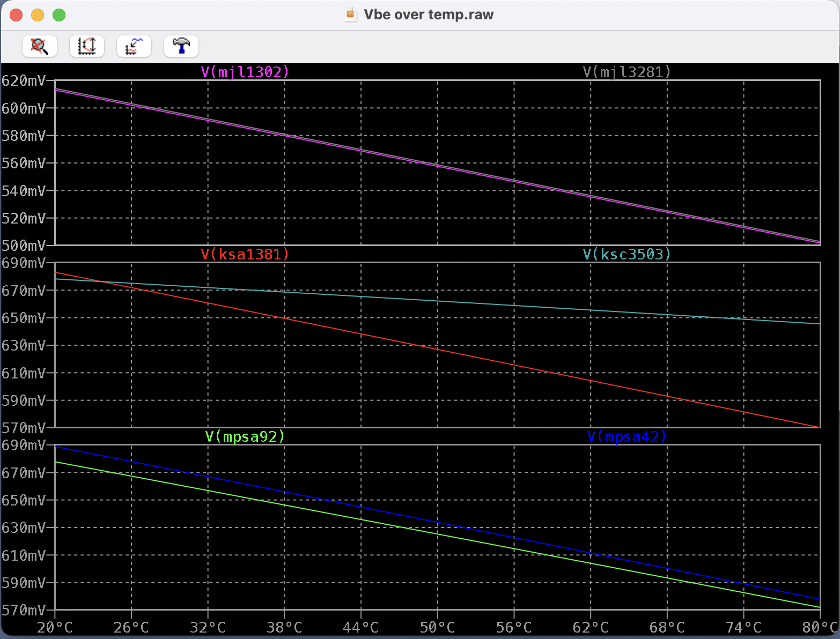The width and height of the screenshot is (840, 639).
Task: Click the zoom-to-fit magnifier toolbar icon
Action: (40, 46)
